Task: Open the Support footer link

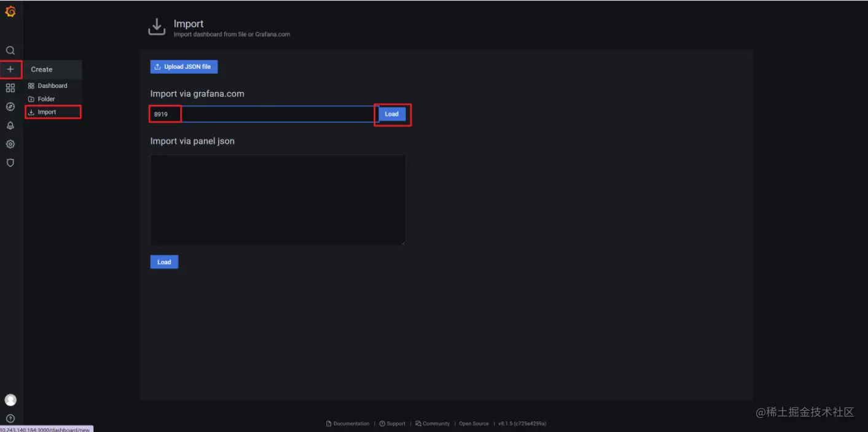Action: click(393, 423)
